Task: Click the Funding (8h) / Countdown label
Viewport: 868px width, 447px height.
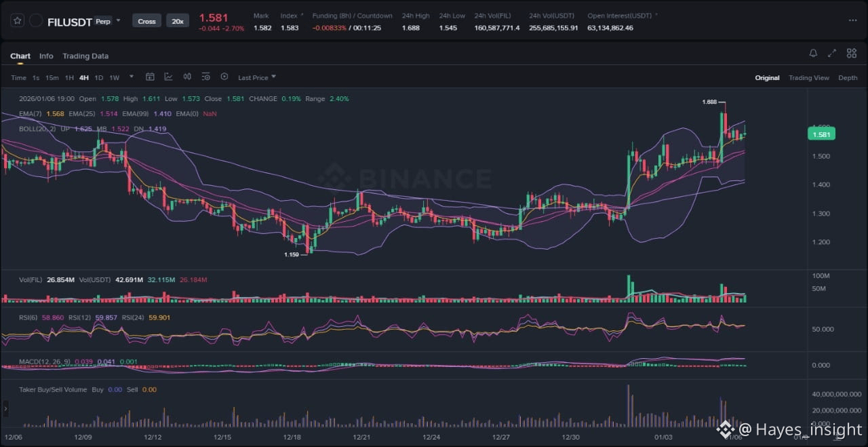Action: pyautogui.click(x=352, y=16)
